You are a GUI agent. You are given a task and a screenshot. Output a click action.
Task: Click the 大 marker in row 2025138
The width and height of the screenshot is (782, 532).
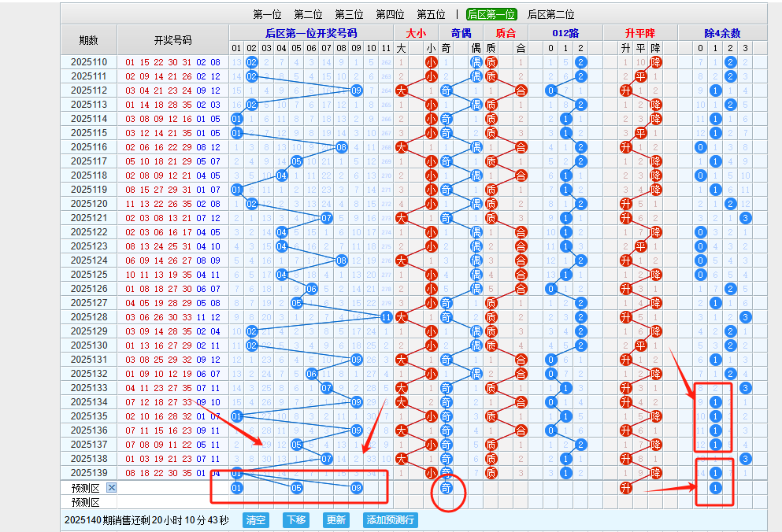click(x=401, y=459)
